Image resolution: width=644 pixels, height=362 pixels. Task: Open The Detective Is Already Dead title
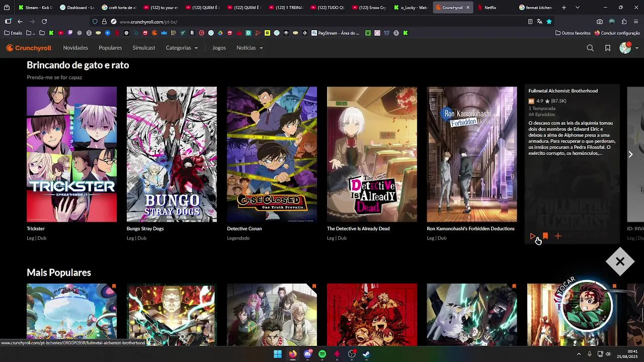tap(358, 228)
